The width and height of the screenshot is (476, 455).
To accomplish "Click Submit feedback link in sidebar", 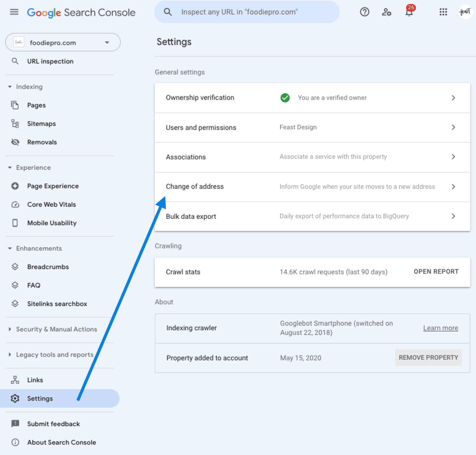I will 53,424.
